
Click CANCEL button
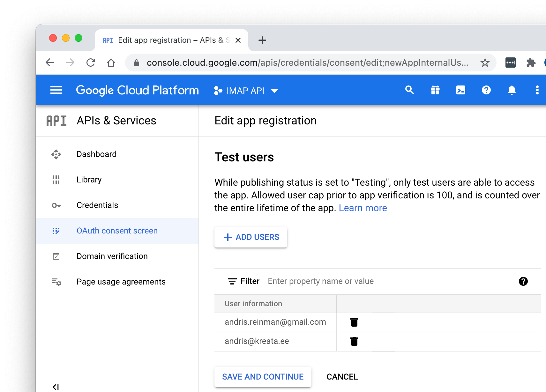[342, 377]
